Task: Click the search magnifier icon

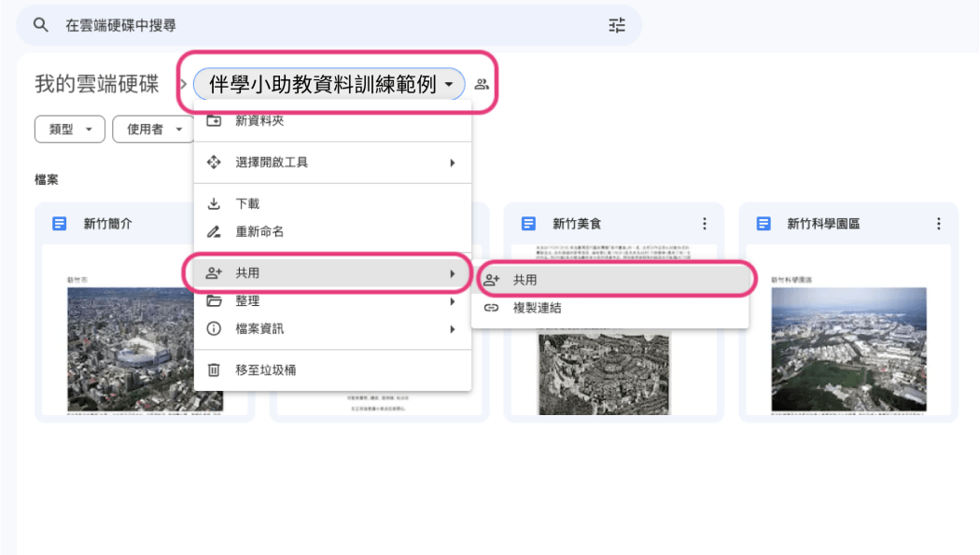Action: (x=41, y=25)
